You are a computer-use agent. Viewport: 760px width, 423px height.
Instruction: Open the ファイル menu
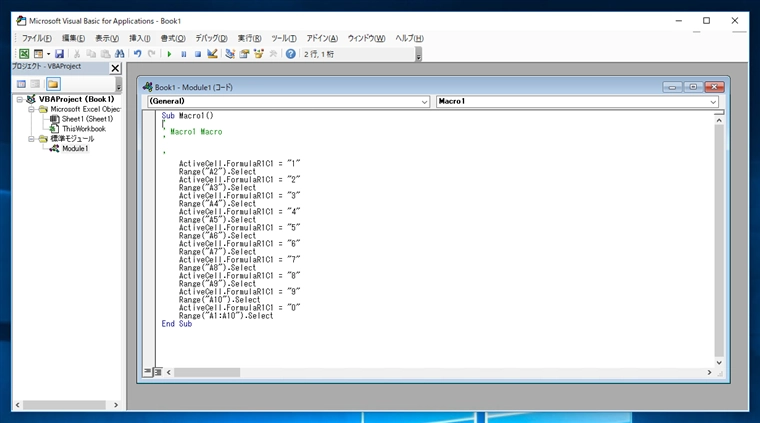click(x=36, y=38)
